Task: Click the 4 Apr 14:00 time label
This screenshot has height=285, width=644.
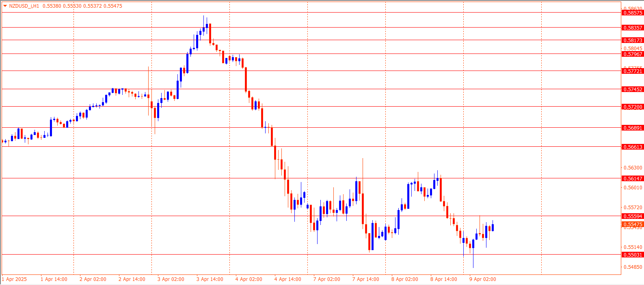Action: coord(288,279)
